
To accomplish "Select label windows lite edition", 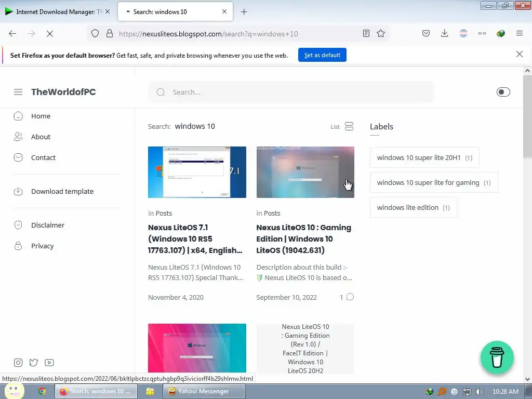I will [413, 207].
